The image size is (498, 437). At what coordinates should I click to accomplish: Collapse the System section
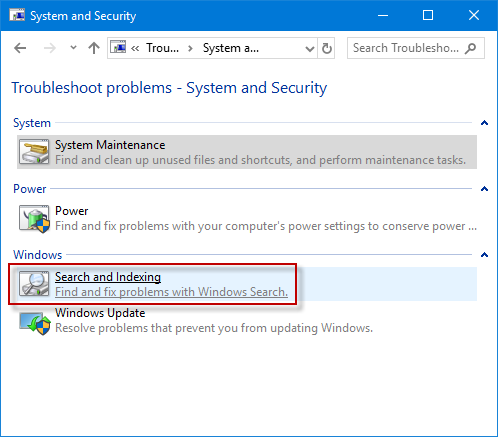(x=484, y=123)
